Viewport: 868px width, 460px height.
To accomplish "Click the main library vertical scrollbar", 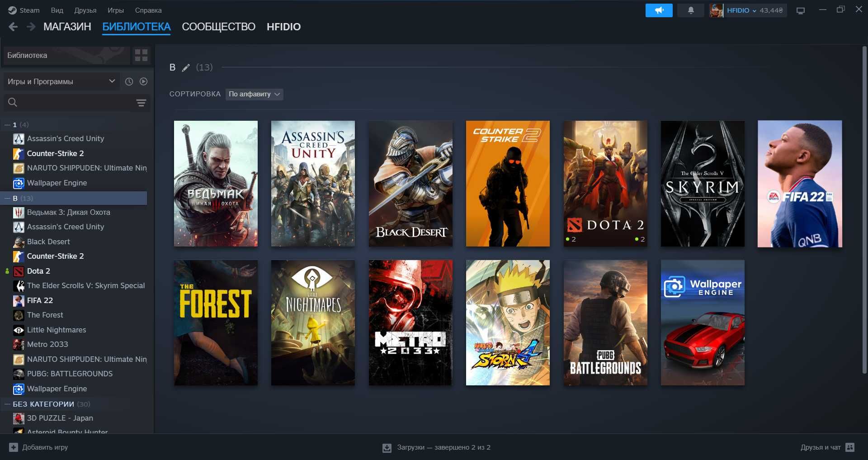I will [x=864, y=209].
